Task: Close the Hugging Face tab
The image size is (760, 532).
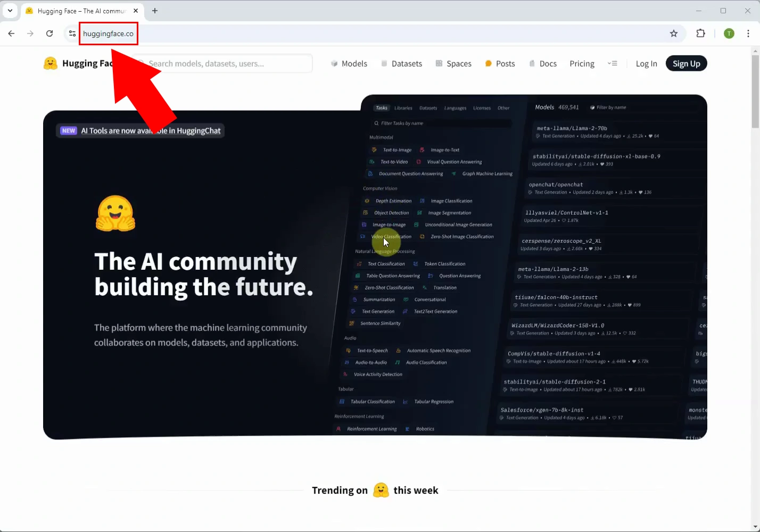Action: click(136, 11)
